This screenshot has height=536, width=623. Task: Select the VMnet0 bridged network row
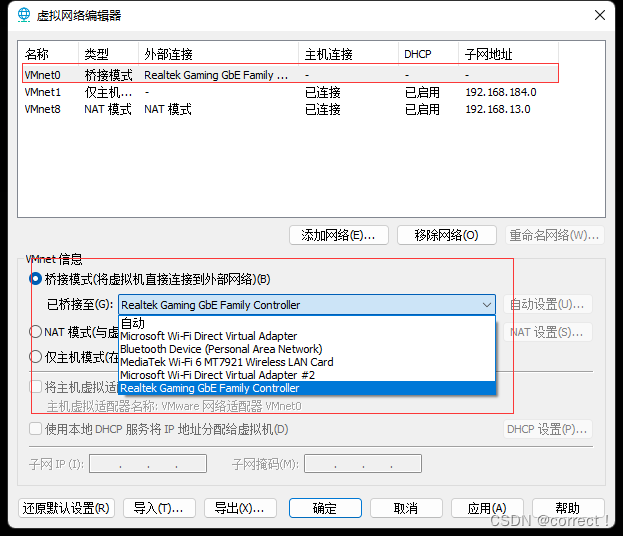coord(290,74)
